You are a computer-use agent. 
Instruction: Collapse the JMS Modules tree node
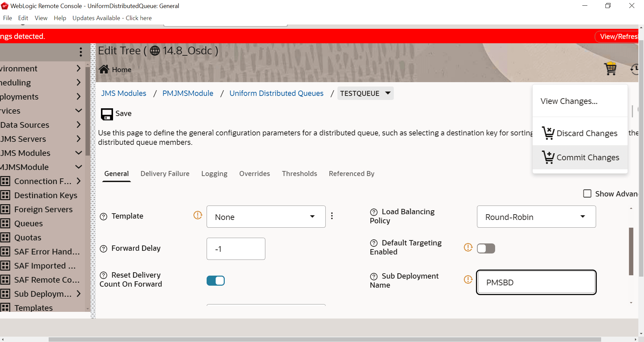point(78,153)
